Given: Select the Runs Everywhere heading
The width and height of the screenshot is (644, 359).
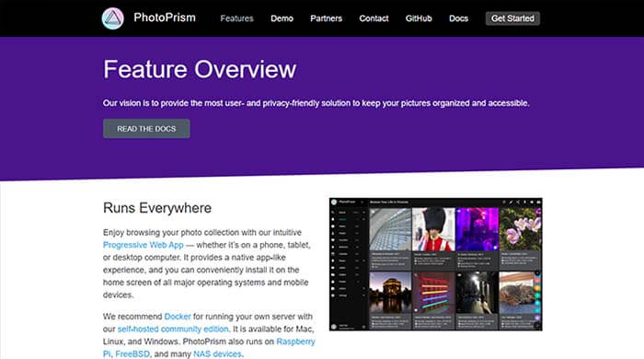Looking at the screenshot, I should coord(157,208).
